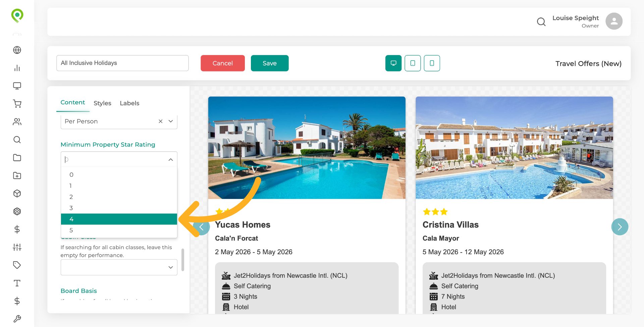The image size is (644, 327).
Task: Activate desktop preview mode
Action: (x=393, y=63)
